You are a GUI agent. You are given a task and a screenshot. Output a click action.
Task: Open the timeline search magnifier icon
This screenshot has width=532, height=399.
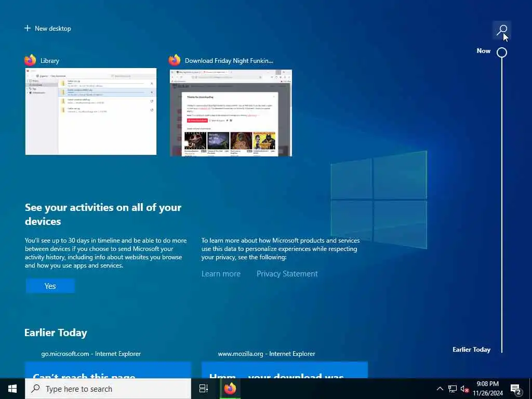coord(502,30)
